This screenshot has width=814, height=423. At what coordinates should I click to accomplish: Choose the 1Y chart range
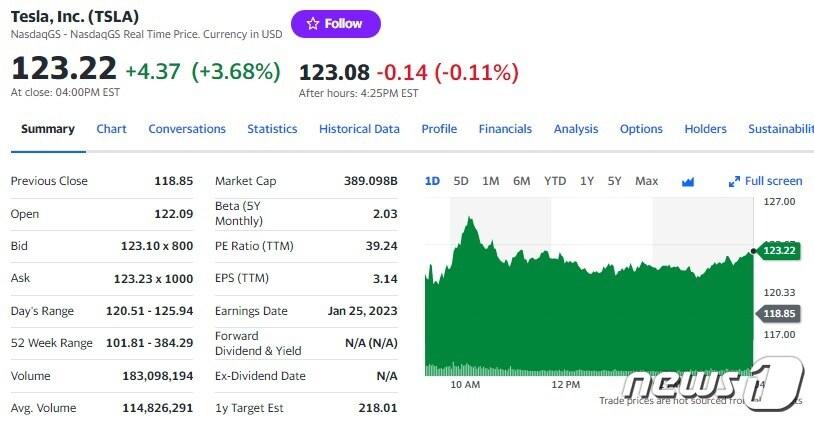coord(587,181)
